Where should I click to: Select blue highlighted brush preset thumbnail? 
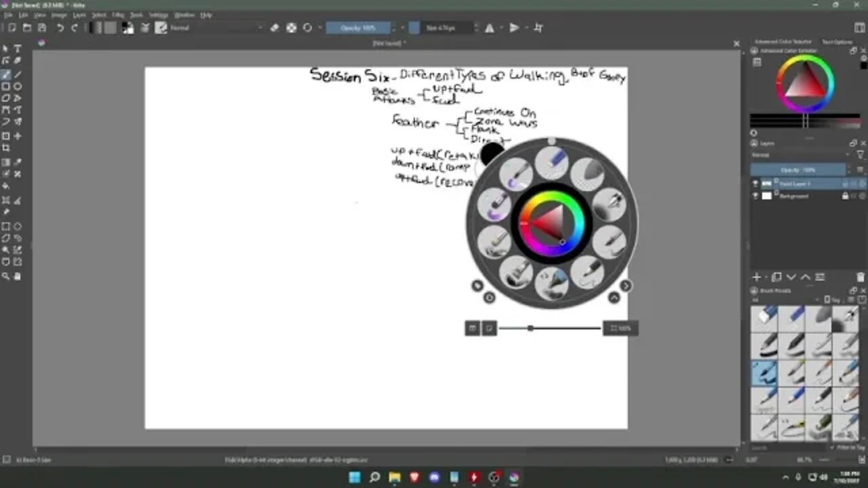coord(764,373)
